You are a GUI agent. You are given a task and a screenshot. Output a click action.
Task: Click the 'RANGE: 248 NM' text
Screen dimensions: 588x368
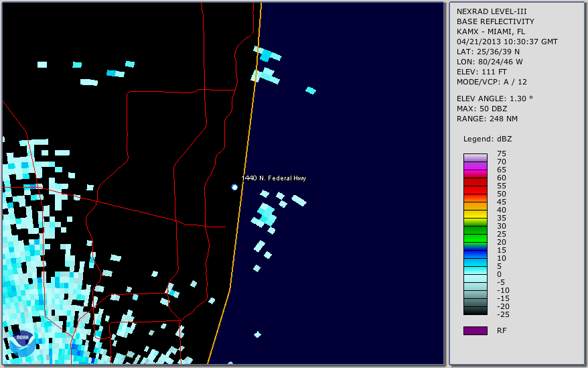pos(487,119)
